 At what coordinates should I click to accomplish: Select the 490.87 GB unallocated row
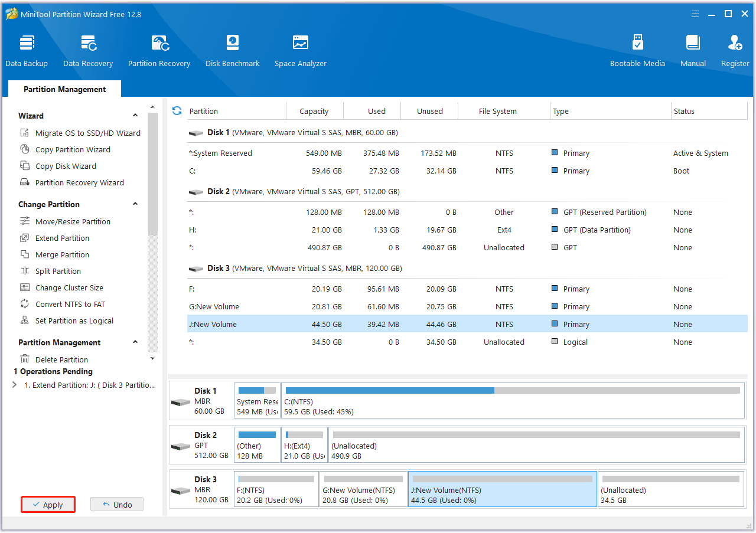click(467, 247)
